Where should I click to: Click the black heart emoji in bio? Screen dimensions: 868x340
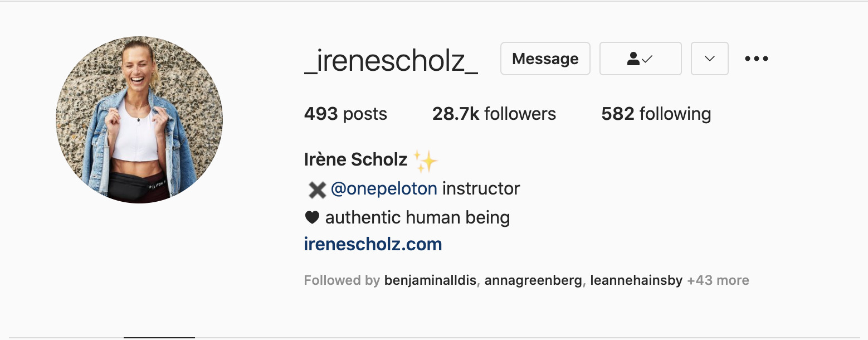pos(312,218)
